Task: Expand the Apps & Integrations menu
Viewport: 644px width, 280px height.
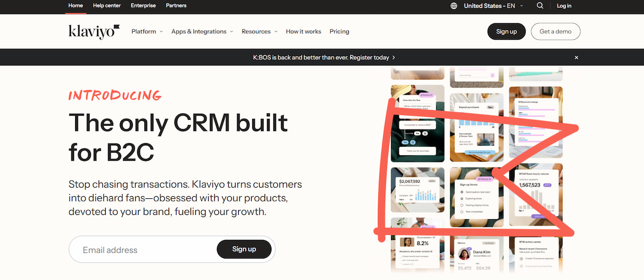Action: tap(202, 32)
